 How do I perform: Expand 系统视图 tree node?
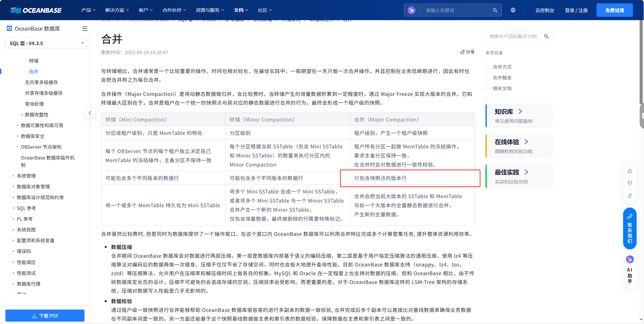[x=13, y=230]
